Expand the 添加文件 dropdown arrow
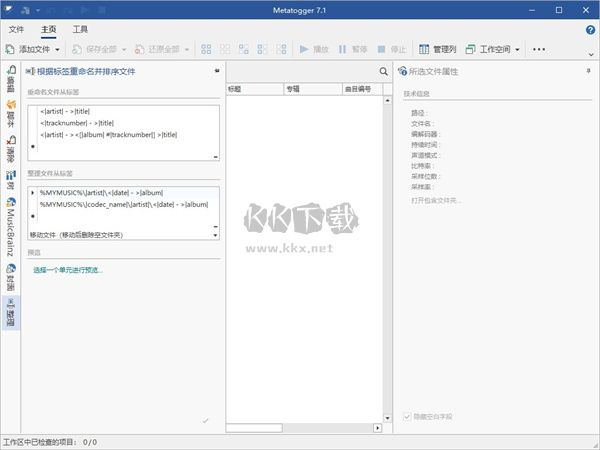 click(57, 50)
